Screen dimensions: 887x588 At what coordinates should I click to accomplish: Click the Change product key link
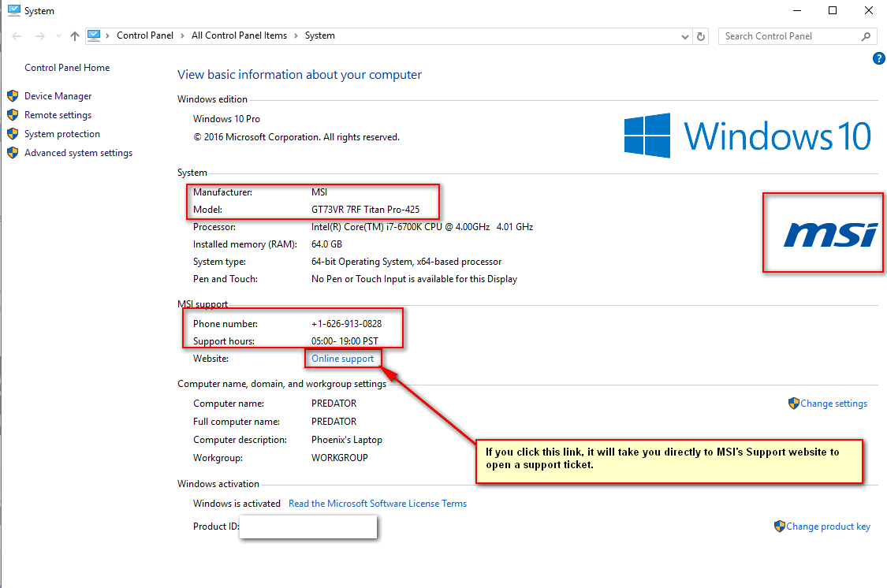[x=828, y=527]
